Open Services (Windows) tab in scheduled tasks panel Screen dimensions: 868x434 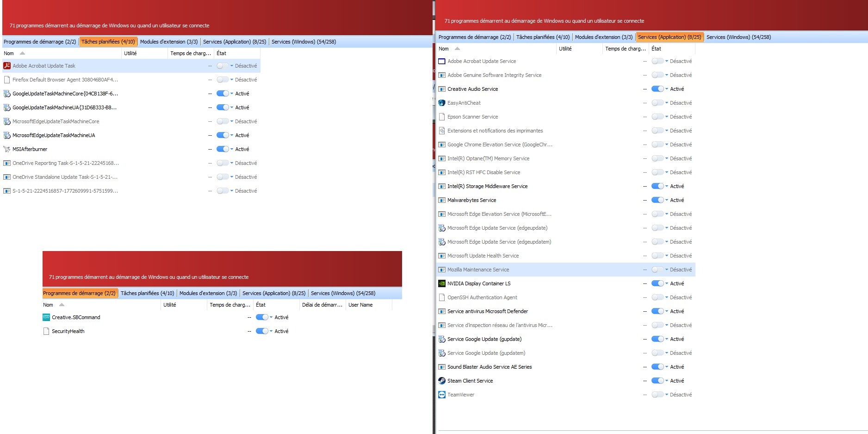pyautogui.click(x=304, y=42)
